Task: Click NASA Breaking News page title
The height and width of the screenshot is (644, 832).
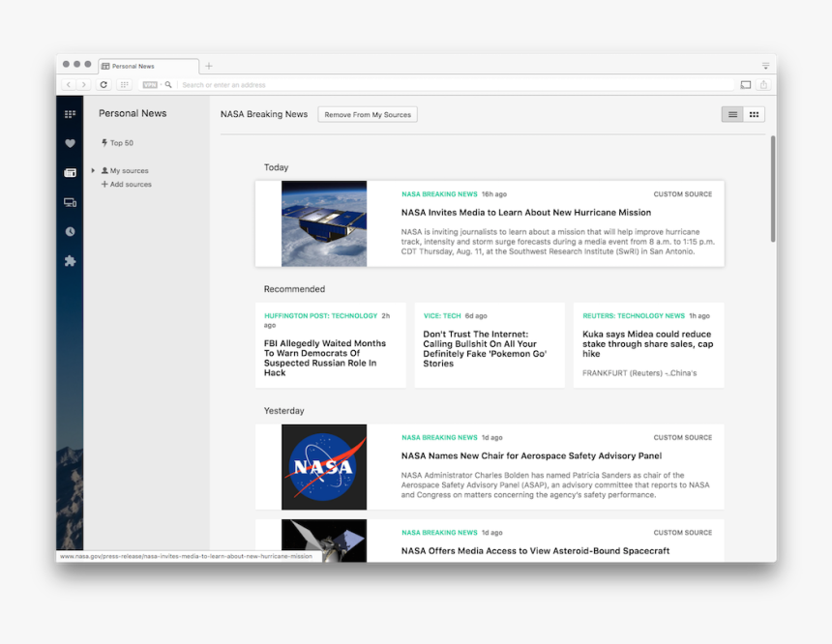Action: (264, 114)
